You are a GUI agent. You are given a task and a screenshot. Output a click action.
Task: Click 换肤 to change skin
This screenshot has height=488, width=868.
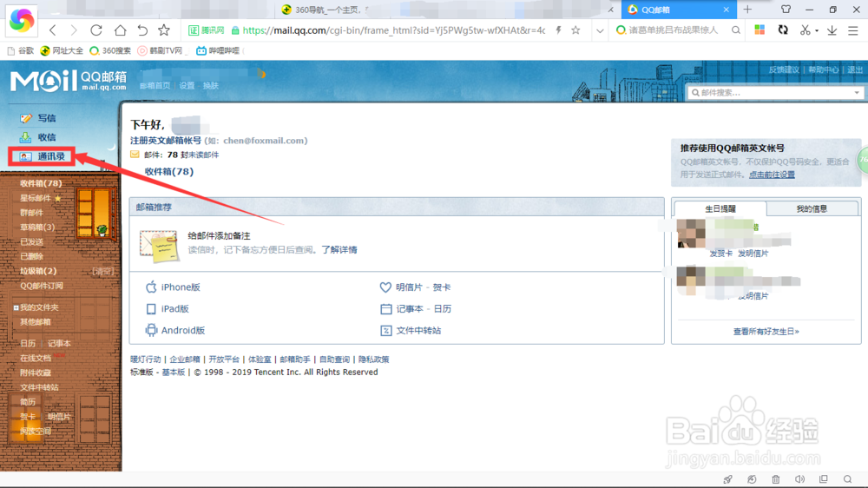[210, 85]
